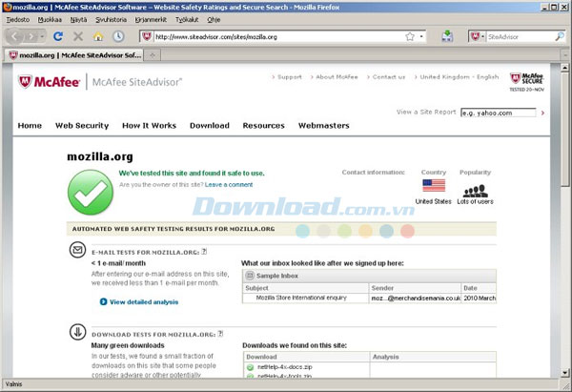
Task: Click the Sample Inbox header icon
Action: tap(250, 276)
